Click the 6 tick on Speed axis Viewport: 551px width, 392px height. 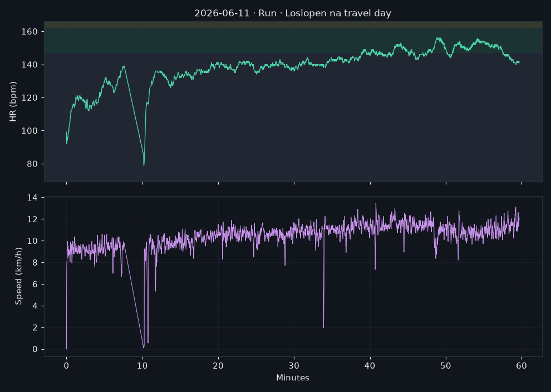(35, 285)
